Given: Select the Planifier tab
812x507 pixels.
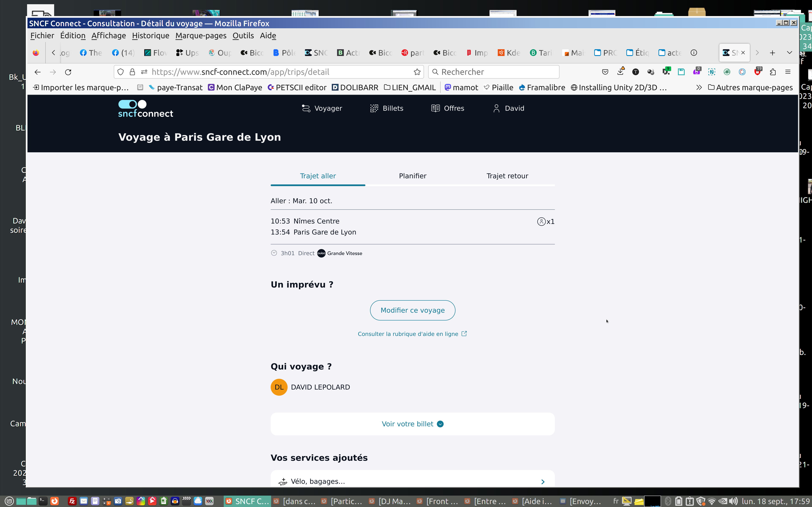Looking at the screenshot, I should tap(412, 176).
